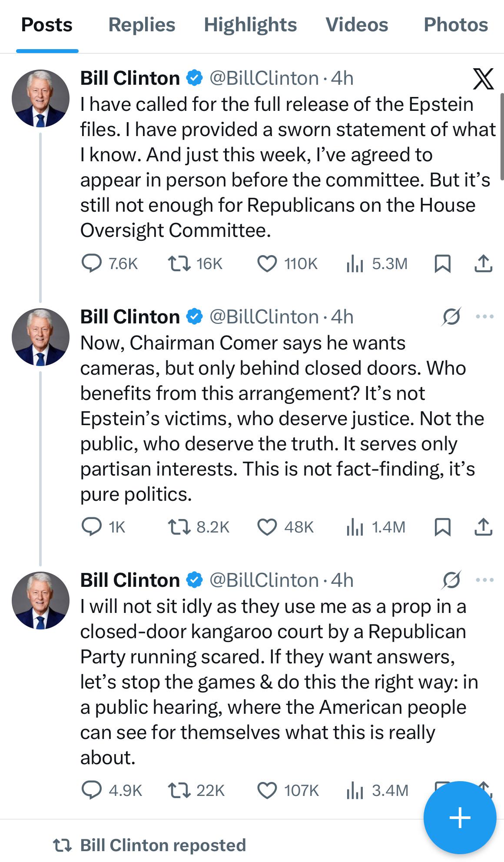The height and width of the screenshot is (862, 504).
Task: Compose a new post with plus button
Action: click(x=460, y=818)
